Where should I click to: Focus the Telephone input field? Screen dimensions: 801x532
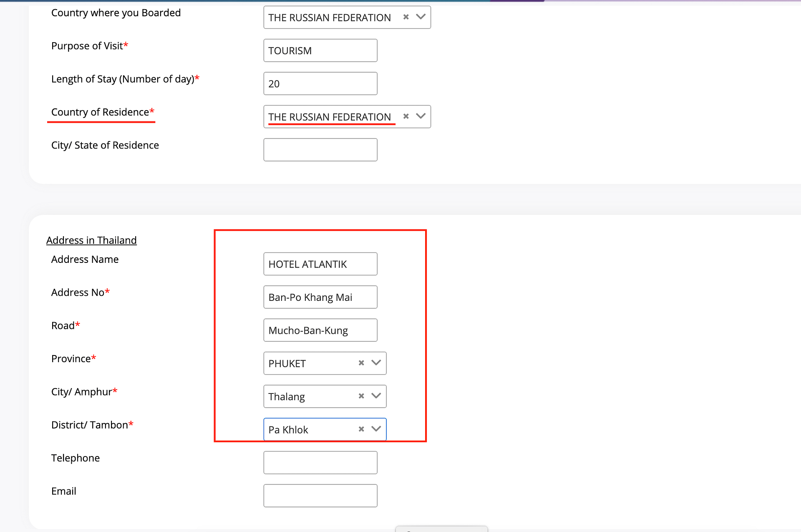point(320,462)
